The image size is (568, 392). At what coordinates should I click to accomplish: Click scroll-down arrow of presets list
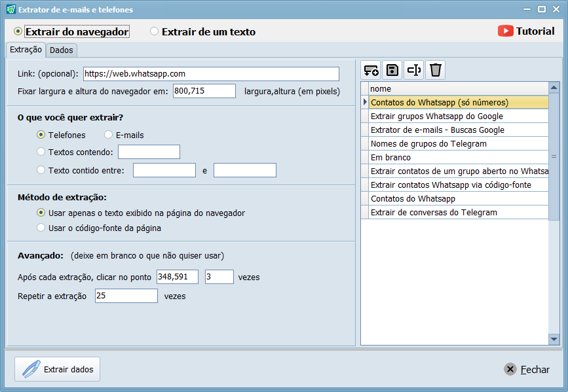tap(554, 339)
